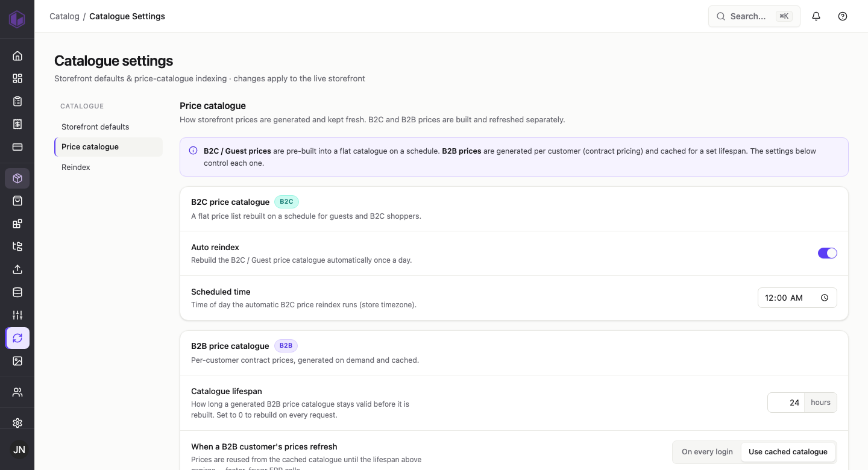The width and height of the screenshot is (868, 470).
Task: Open the JN user avatar
Action: pos(19,450)
